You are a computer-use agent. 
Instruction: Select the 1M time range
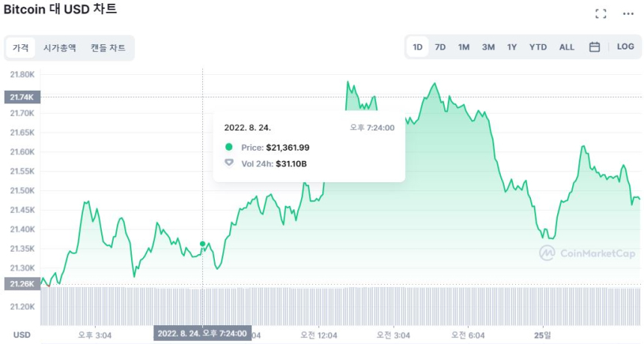click(464, 47)
